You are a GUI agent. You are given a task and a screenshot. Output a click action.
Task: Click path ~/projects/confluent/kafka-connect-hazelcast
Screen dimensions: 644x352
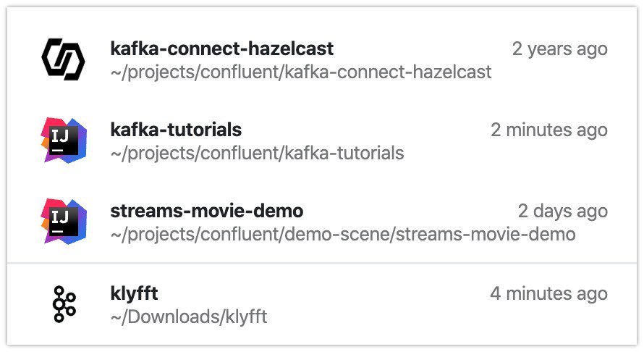coord(301,72)
